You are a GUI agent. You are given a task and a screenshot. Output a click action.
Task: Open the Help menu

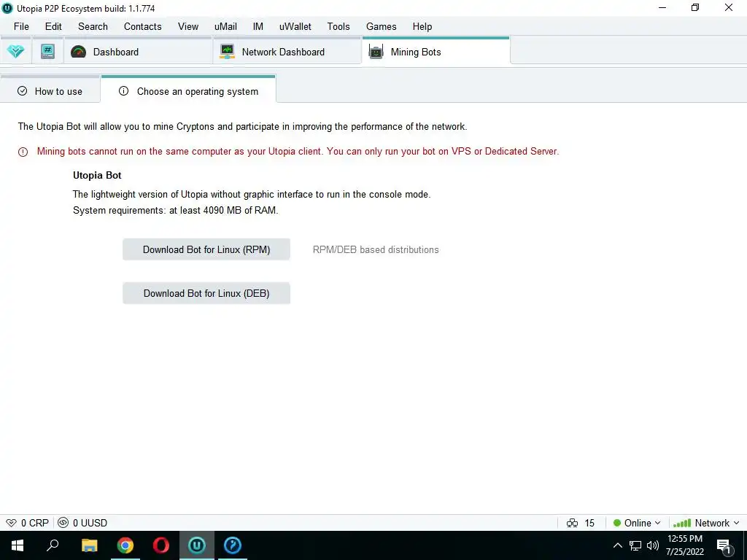tap(422, 27)
